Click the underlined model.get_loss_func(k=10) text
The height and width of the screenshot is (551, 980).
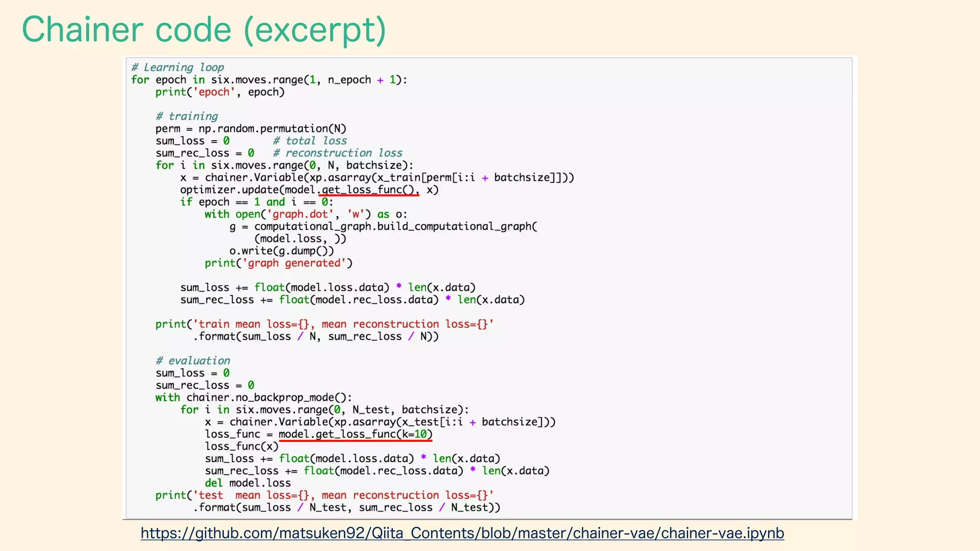coord(356,434)
